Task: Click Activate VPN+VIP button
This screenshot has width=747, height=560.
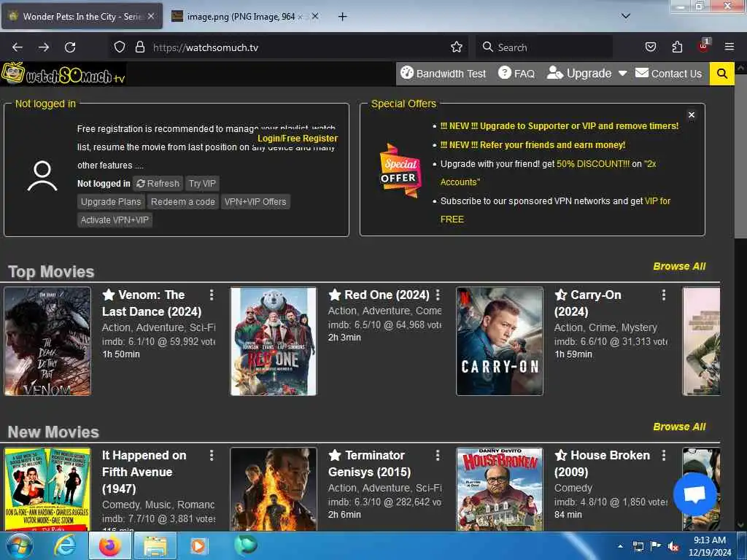Action: pos(115,220)
